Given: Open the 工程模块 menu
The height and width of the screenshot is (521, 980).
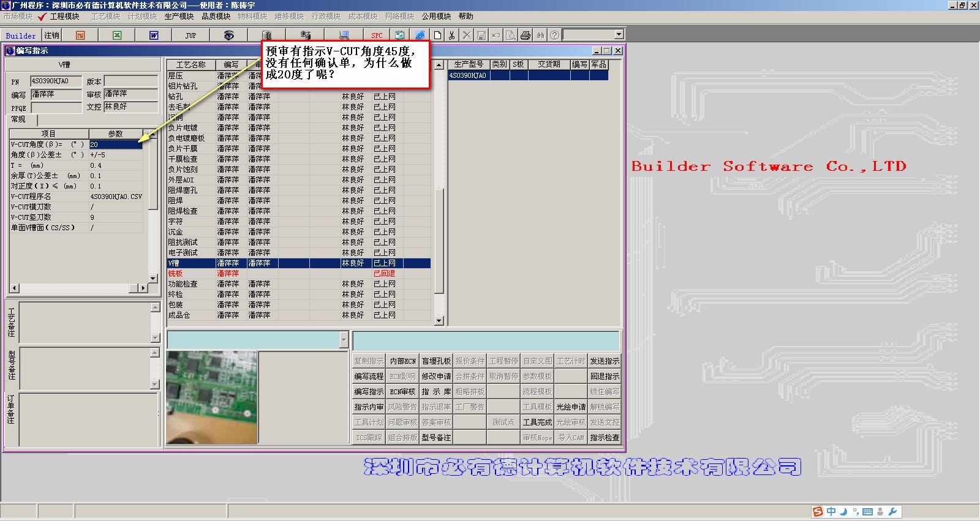Looking at the screenshot, I should [65, 17].
